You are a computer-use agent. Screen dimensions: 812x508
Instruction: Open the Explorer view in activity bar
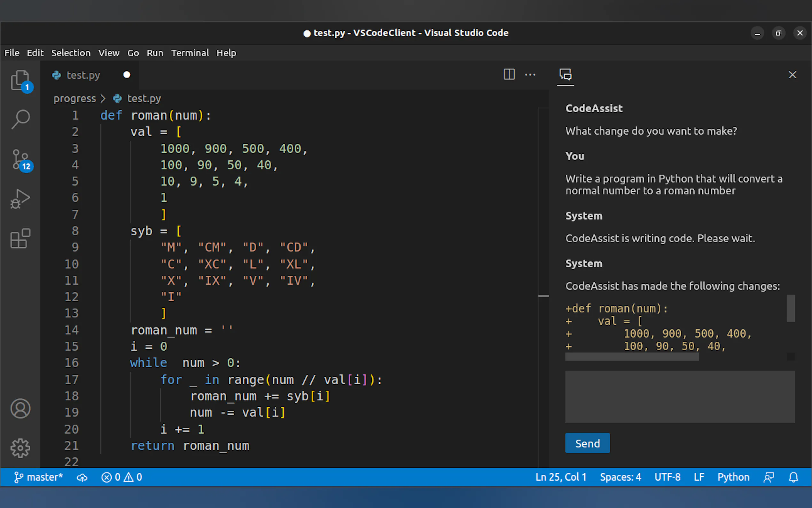(x=20, y=81)
